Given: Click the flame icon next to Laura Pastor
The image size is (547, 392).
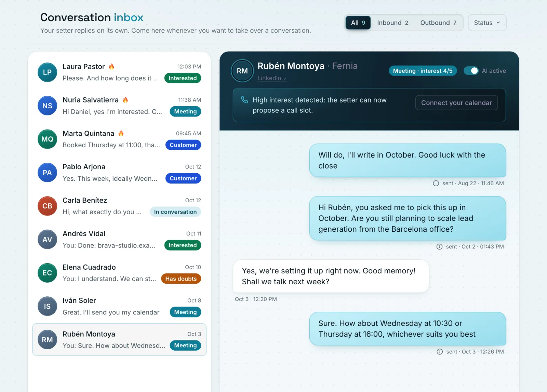Looking at the screenshot, I should [111, 66].
